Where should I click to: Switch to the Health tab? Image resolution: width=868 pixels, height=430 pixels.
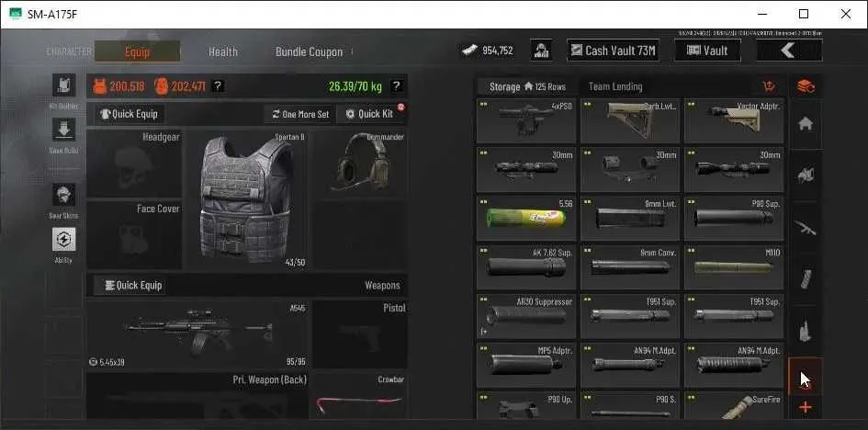coord(222,51)
